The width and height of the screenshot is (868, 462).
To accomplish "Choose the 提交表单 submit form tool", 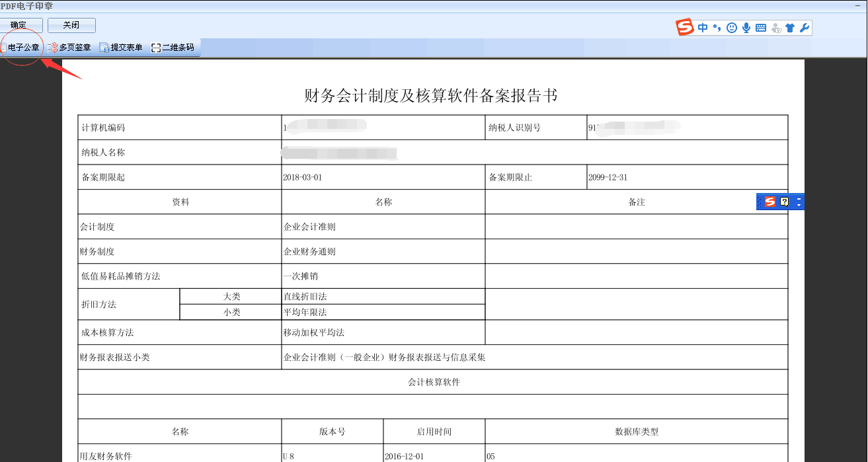I will coord(121,48).
